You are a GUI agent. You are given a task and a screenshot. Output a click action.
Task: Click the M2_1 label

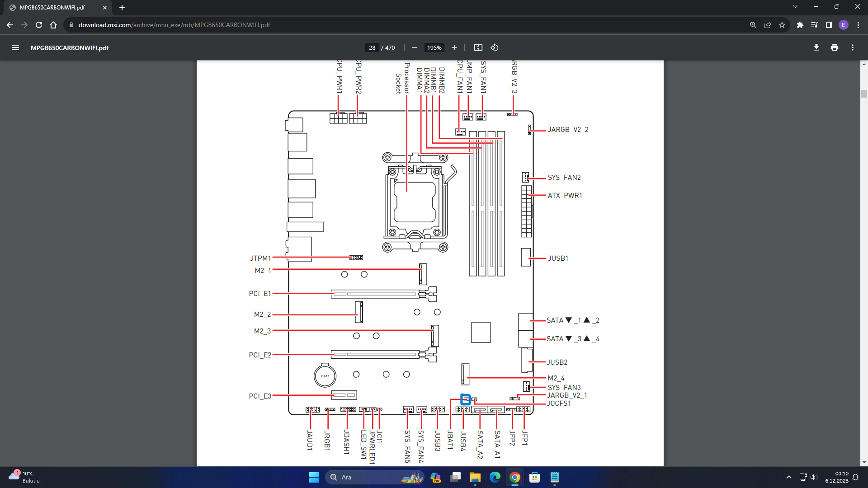[x=263, y=271]
